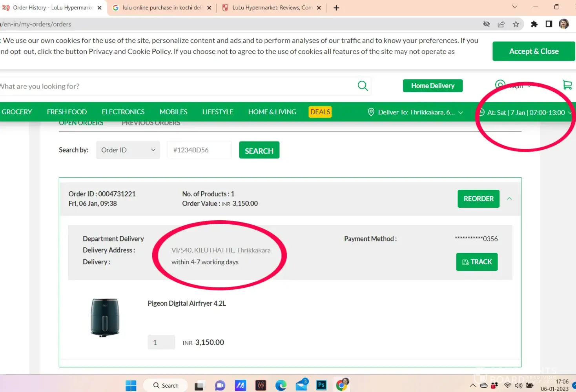
Task: Click the Home Delivery button
Action: pos(433,86)
